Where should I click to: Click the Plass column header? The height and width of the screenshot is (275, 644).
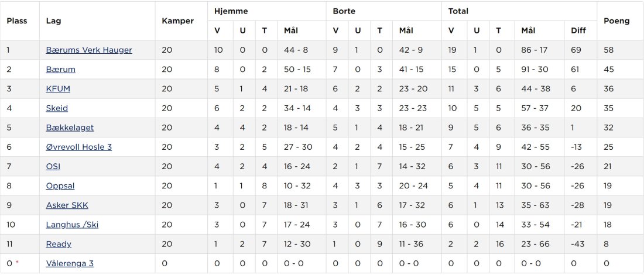click(x=17, y=21)
